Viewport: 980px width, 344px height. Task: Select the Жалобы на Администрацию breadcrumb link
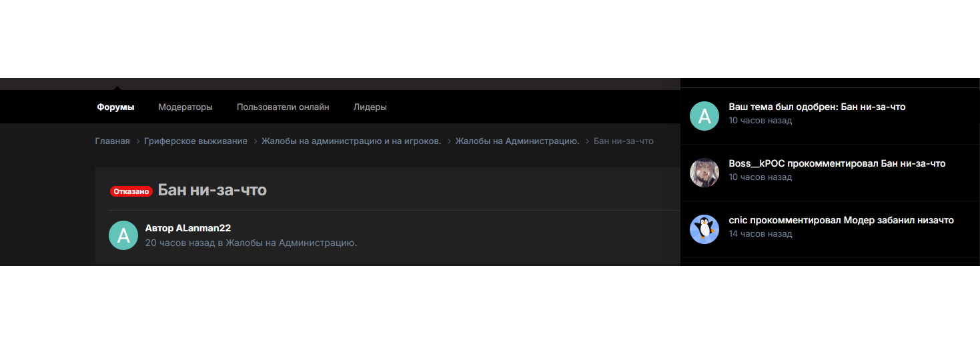pos(517,141)
